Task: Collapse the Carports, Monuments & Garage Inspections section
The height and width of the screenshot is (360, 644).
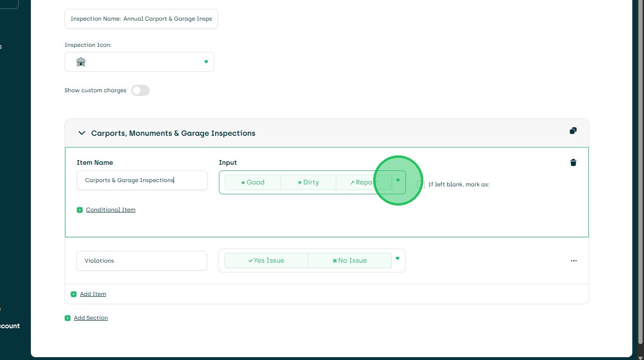Action: coord(82,133)
